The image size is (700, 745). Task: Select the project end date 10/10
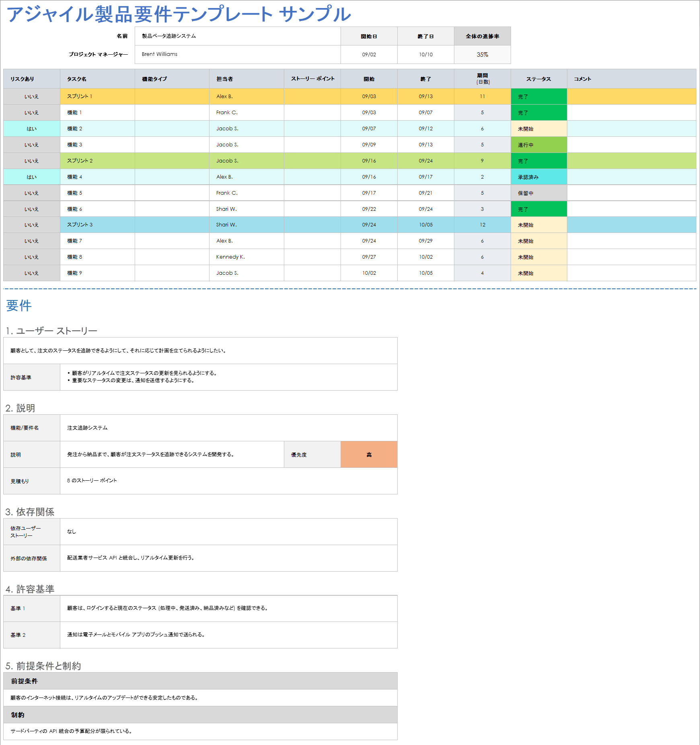pos(425,54)
